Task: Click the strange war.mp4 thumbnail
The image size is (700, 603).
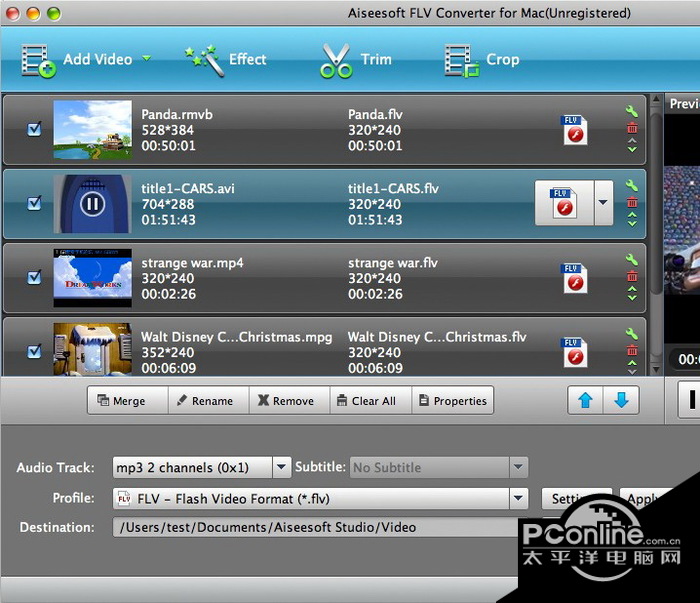Action: pos(92,278)
